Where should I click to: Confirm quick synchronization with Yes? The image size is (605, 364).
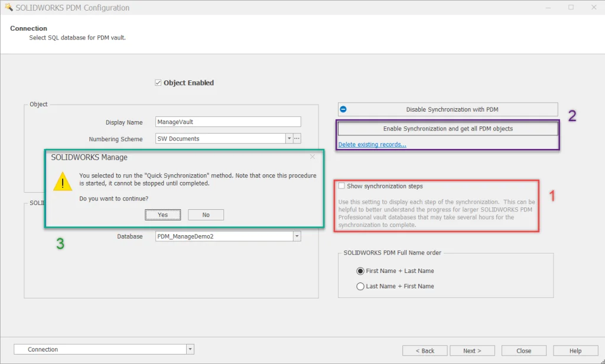[163, 214]
